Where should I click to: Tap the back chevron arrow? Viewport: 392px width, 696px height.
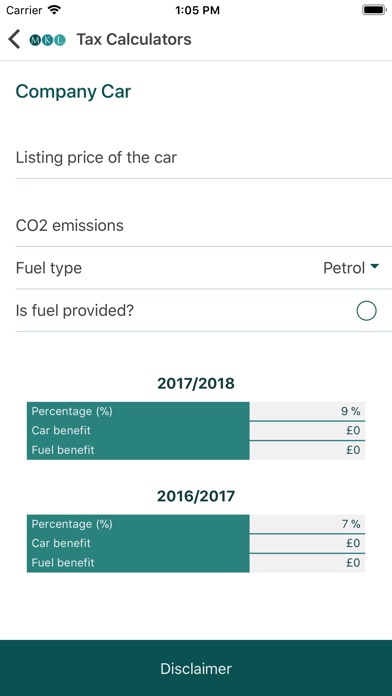pyautogui.click(x=14, y=39)
